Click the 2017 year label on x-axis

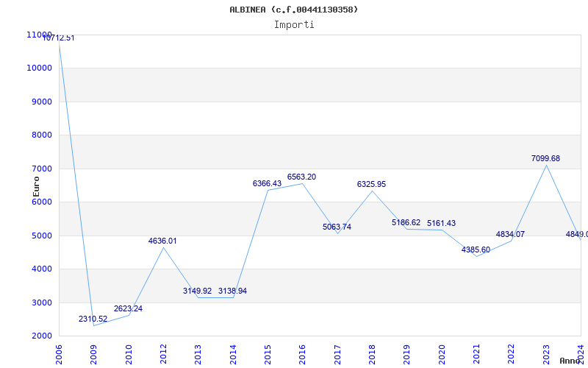pos(337,355)
